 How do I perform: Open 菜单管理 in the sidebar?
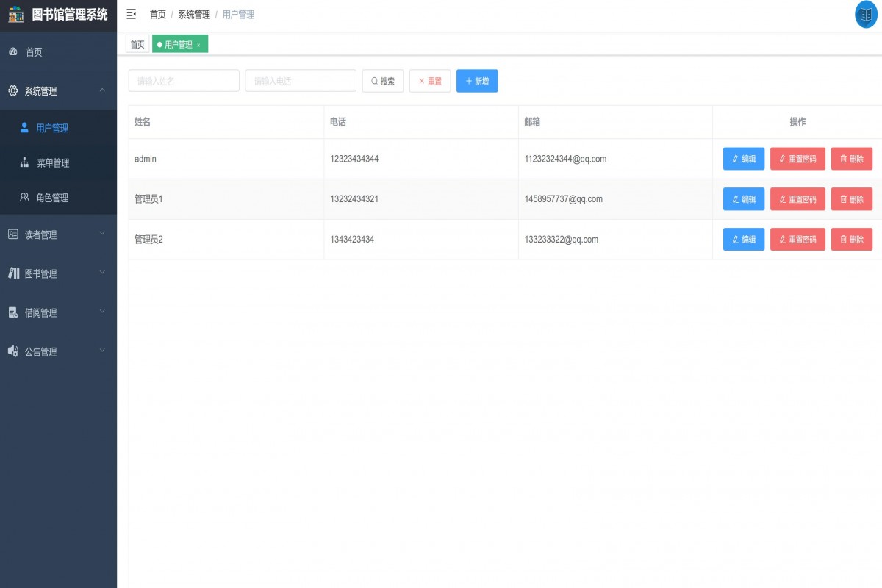(x=53, y=163)
